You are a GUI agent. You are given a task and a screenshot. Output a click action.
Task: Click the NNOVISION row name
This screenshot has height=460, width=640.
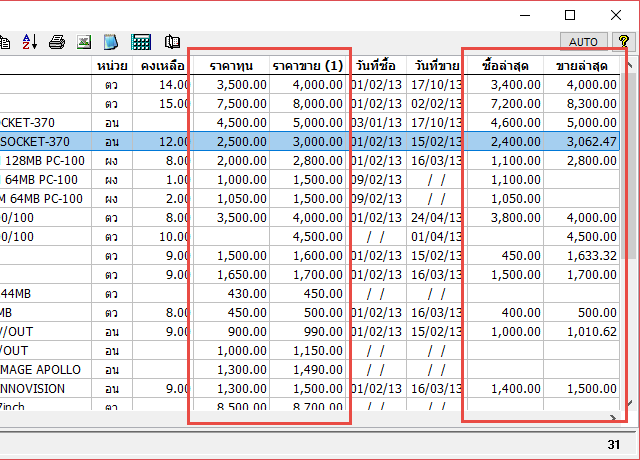tap(32, 389)
